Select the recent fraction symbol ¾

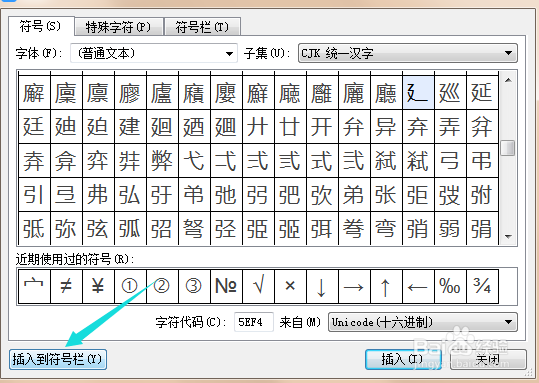(482, 286)
